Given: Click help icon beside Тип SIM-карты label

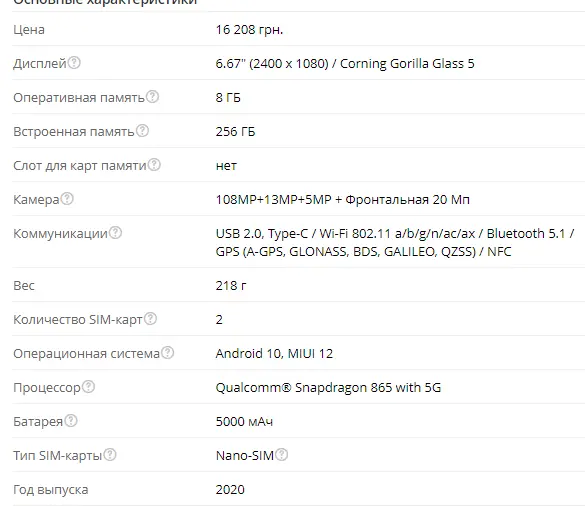Looking at the screenshot, I should 110,455.
